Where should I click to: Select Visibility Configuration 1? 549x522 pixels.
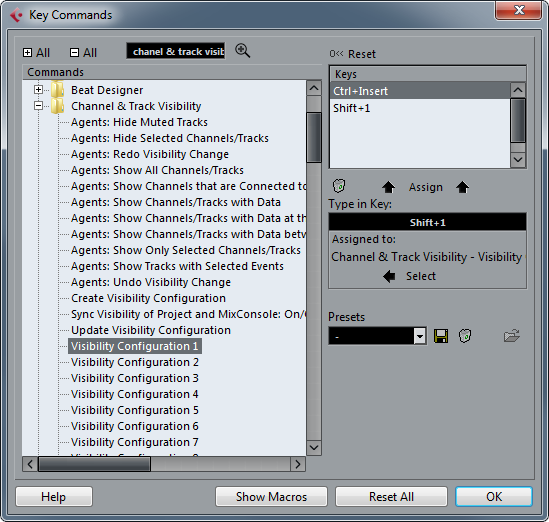pyautogui.click(x=135, y=346)
